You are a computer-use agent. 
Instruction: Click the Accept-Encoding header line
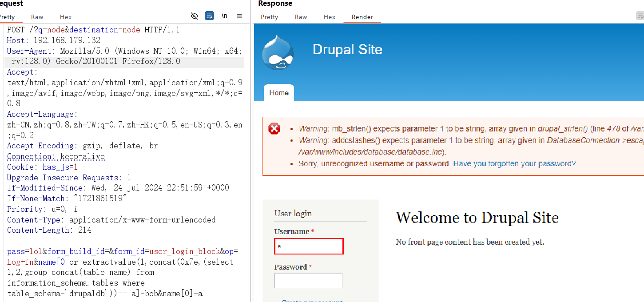click(x=82, y=146)
